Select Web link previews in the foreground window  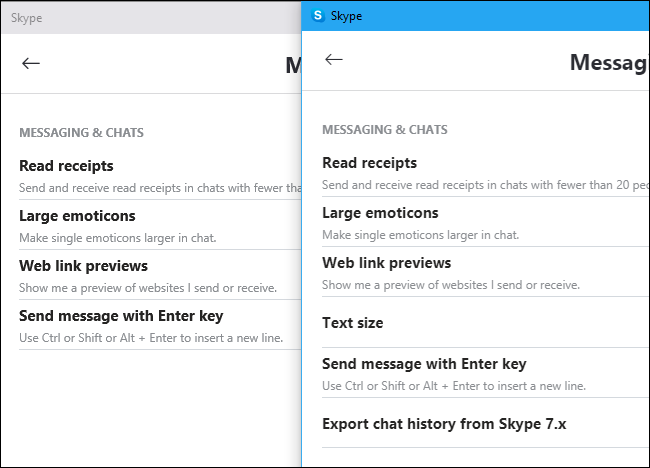[x=386, y=263]
